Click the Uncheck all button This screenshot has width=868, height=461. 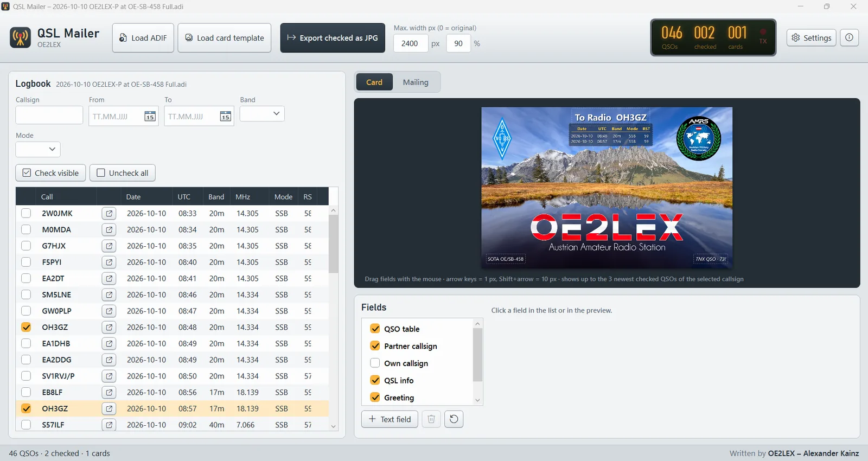[x=123, y=173]
